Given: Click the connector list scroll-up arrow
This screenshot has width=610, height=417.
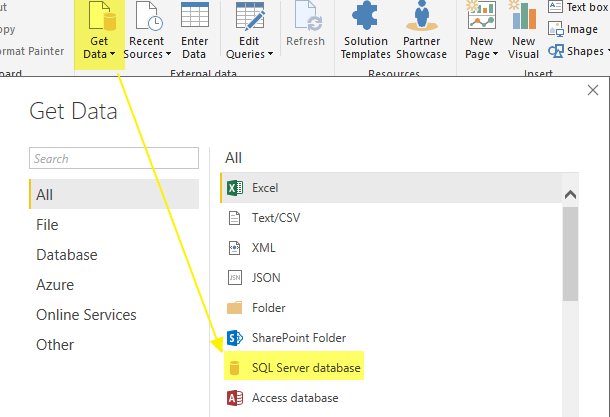Looking at the screenshot, I should pyautogui.click(x=570, y=194).
